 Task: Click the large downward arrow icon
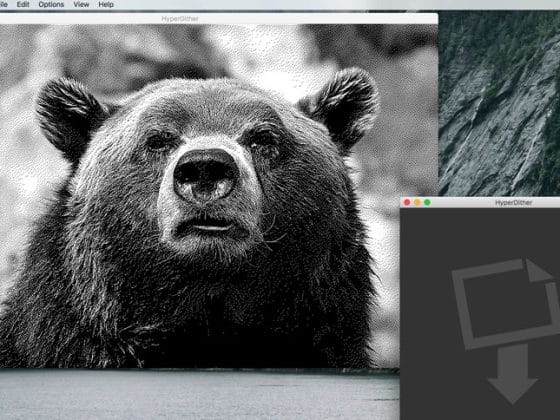[513, 374]
